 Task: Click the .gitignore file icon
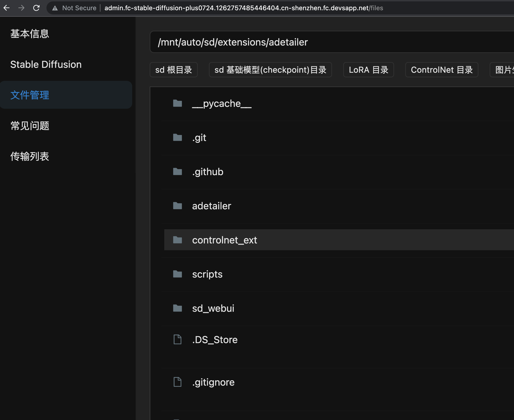[x=177, y=382]
